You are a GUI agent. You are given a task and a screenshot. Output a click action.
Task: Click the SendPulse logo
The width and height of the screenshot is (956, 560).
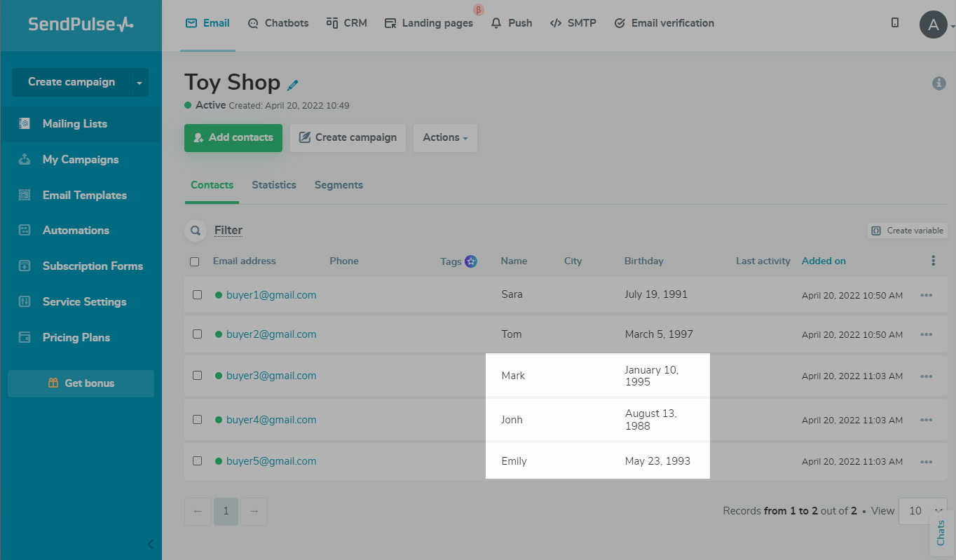click(81, 25)
